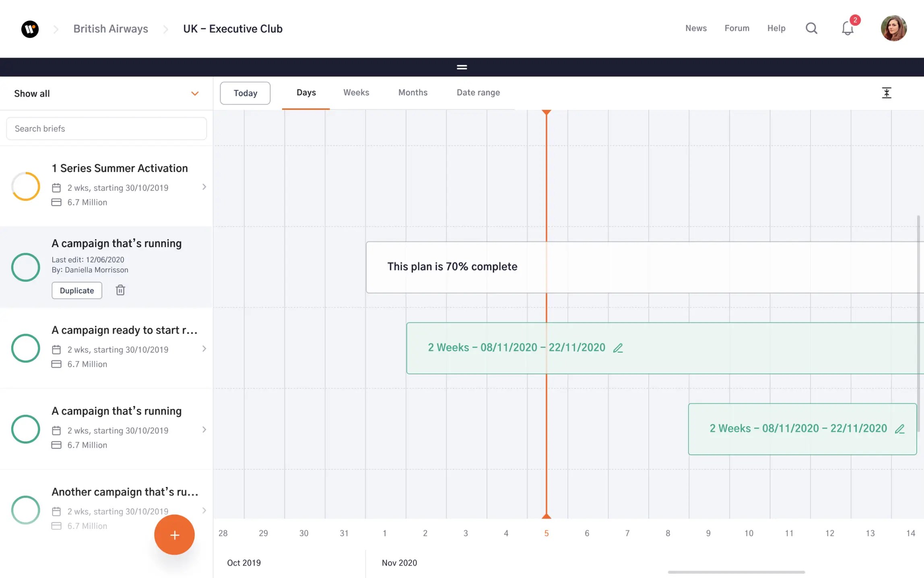Click the Today button
The image size is (924, 578).
pyautogui.click(x=245, y=93)
